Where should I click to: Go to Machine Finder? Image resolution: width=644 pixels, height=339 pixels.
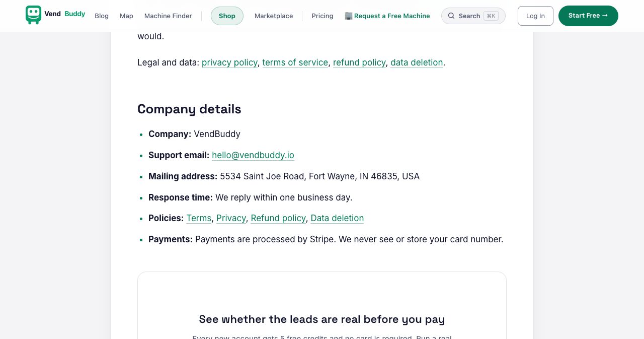168,16
